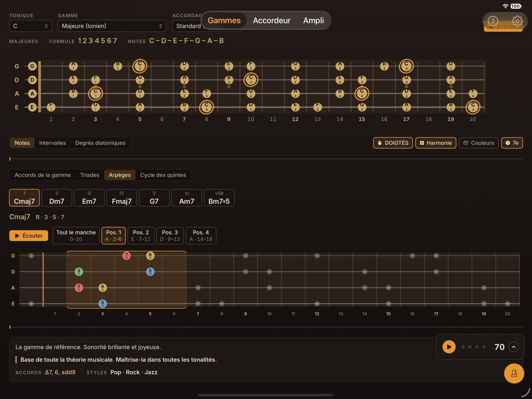
Task: Tap the blue 5 note on E string
Action: pyautogui.click(x=102, y=303)
